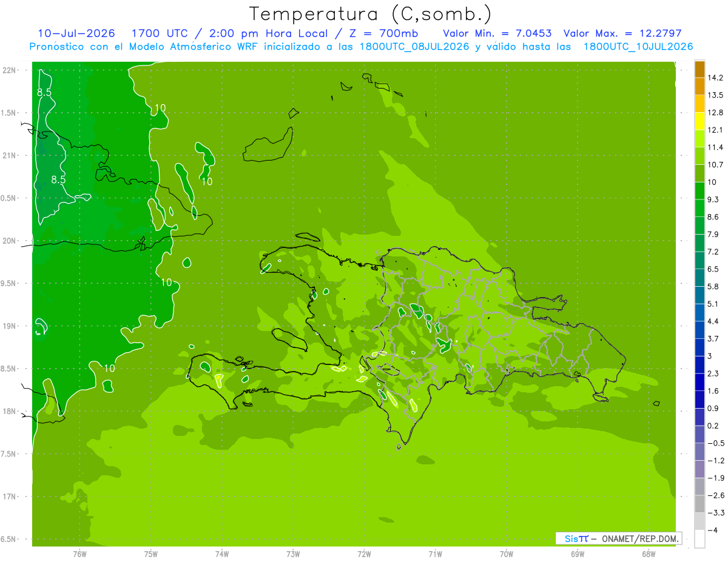Click the '22N' latitude label

pyautogui.click(x=10, y=70)
